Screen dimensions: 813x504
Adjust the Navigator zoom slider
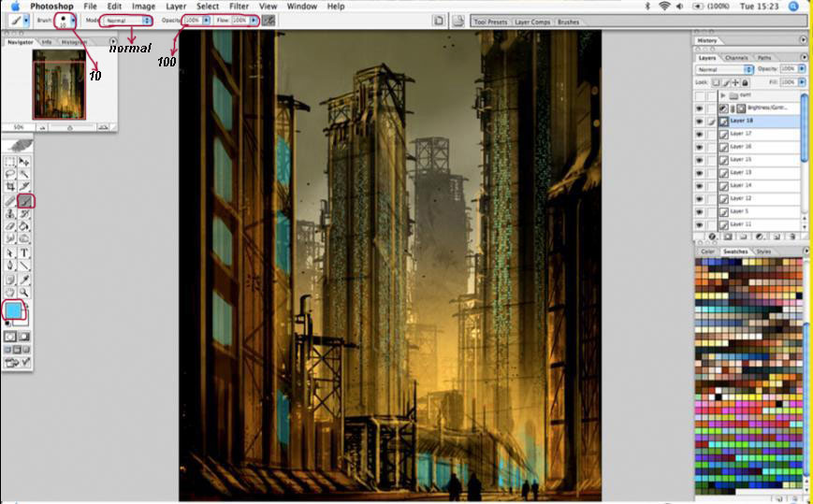pos(69,127)
